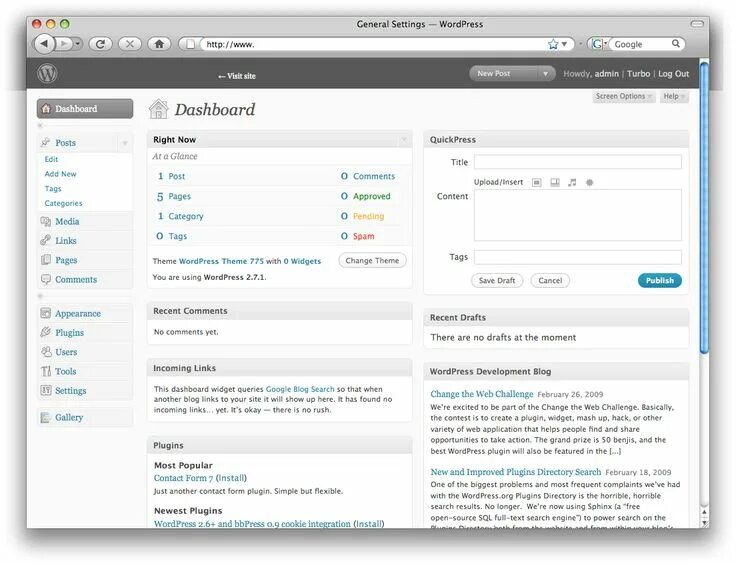Click the Dashboard house icon in sidebar
This screenshot has width=736, height=565.
click(x=46, y=108)
